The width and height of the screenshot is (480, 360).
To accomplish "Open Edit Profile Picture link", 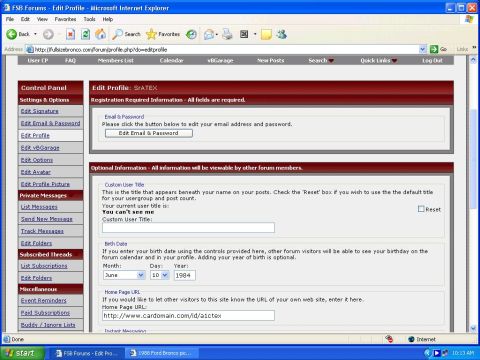I will point(45,184).
